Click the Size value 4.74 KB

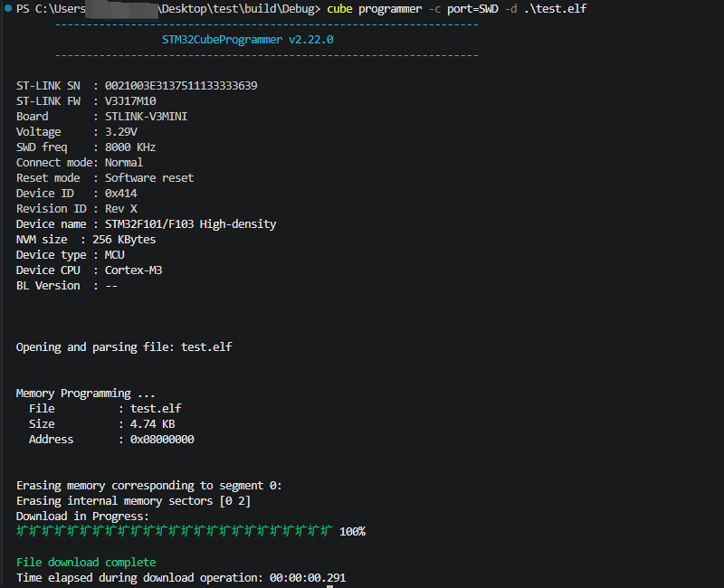(x=152, y=424)
